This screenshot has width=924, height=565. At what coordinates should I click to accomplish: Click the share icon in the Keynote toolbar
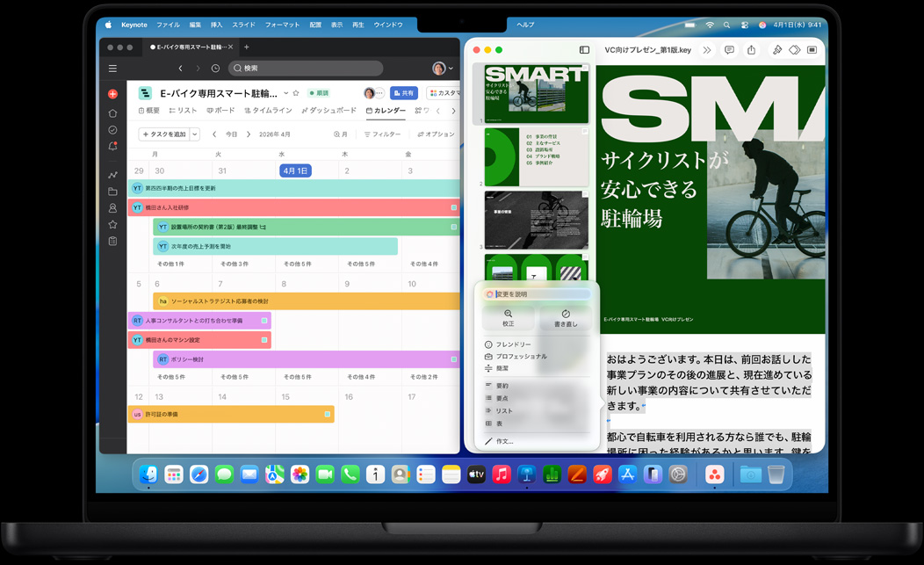point(752,50)
